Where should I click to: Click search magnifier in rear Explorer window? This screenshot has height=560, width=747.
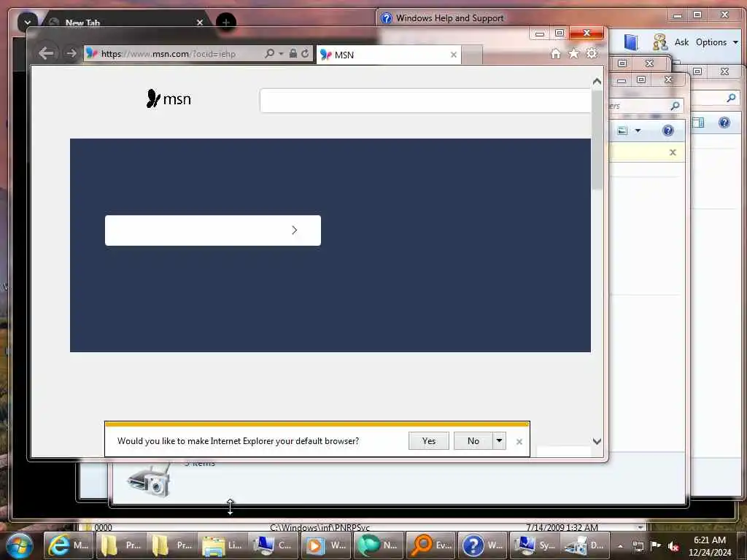[x=731, y=98]
